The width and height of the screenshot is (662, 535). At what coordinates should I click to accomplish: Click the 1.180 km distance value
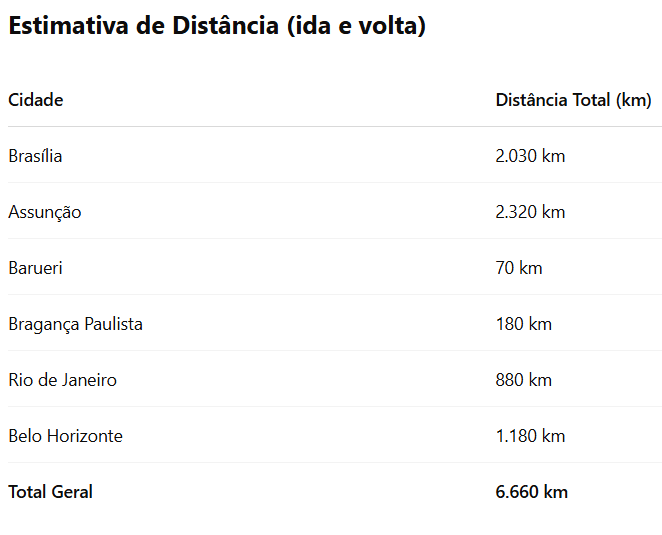(x=530, y=436)
